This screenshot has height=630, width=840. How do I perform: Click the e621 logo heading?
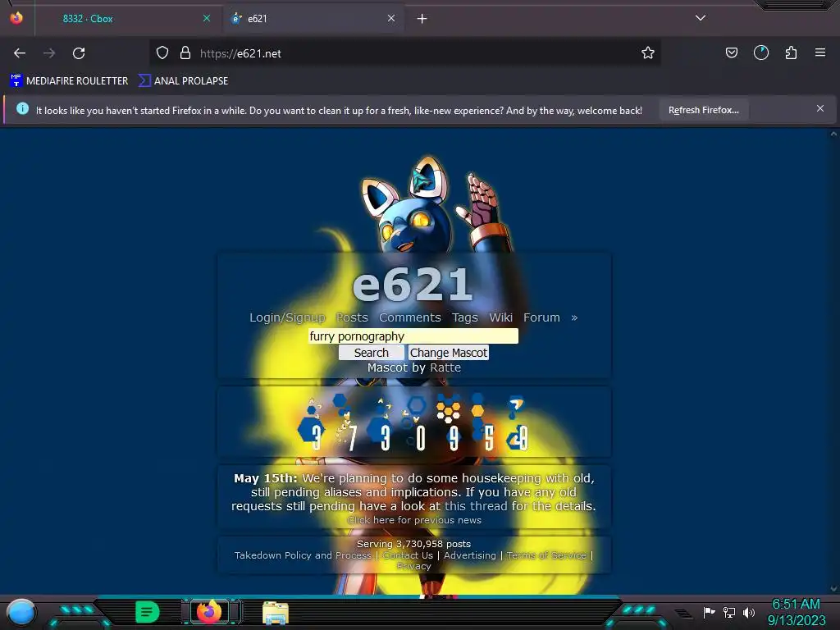pyautogui.click(x=413, y=284)
